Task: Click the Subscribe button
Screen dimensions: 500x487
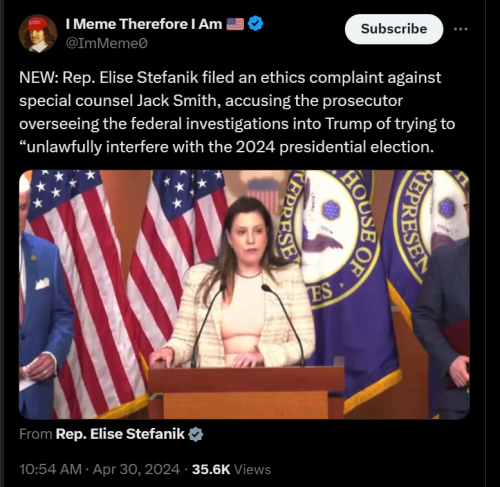Action: click(x=394, y=29)
